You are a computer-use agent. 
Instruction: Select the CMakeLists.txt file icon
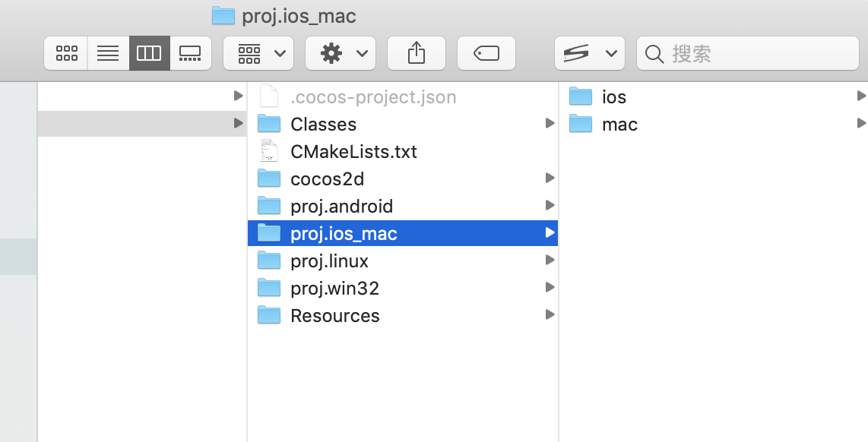click(x=269, y=151)
